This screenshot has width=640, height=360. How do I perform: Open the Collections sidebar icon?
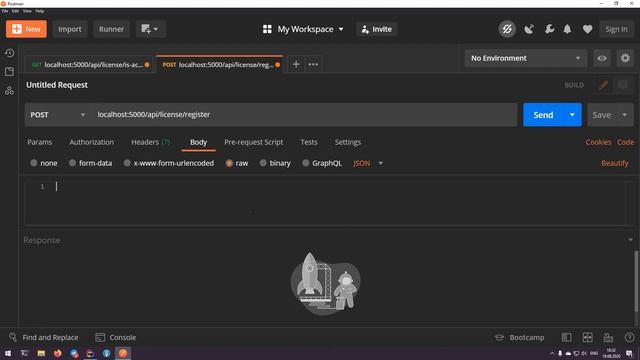(9, 71)
